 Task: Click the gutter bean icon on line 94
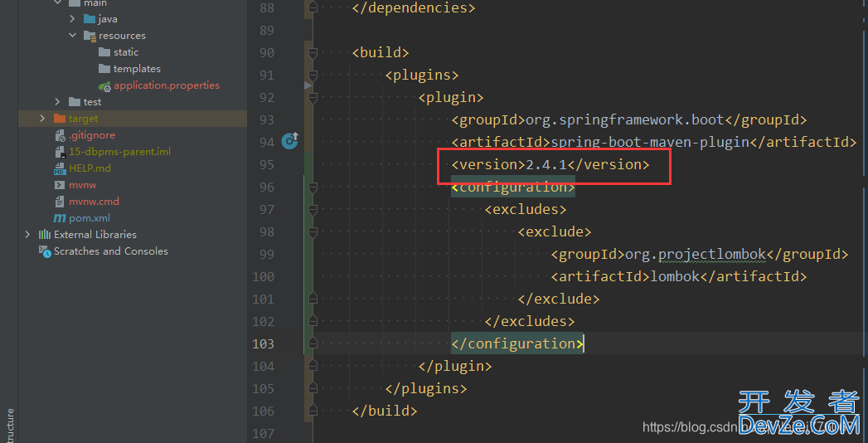[x=290, y=141]
